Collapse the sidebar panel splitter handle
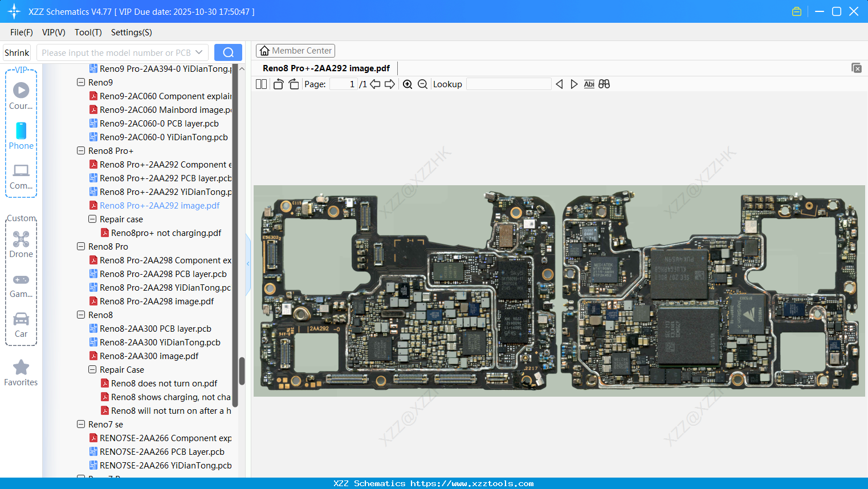This screenshot has width=868, height=489. 248,264
